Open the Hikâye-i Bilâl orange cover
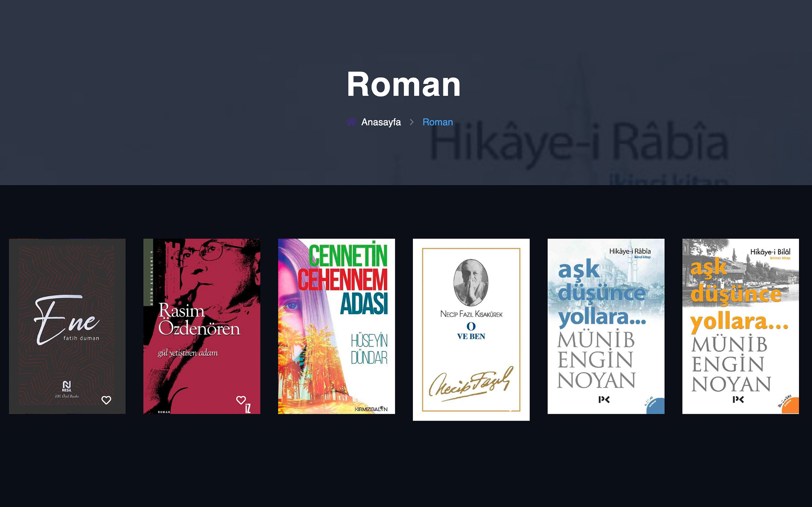The width and height of the screenshot is (812, 507). 741,326
